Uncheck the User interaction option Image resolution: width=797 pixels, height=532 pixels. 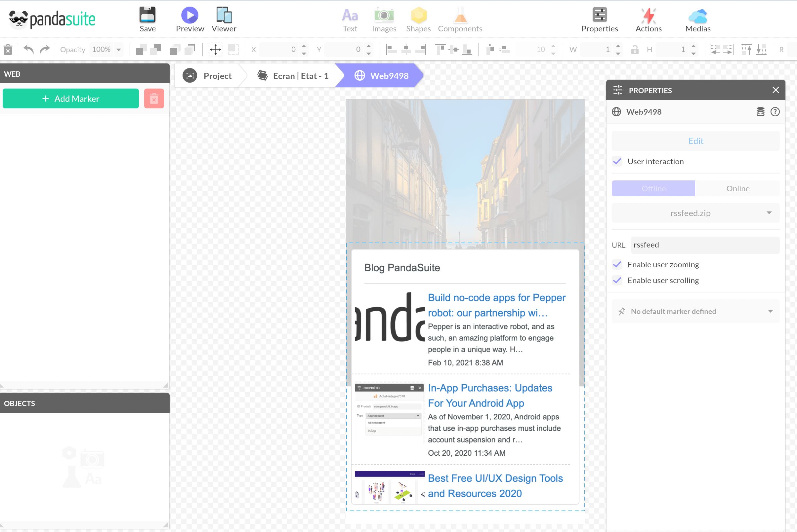[618, 162]
